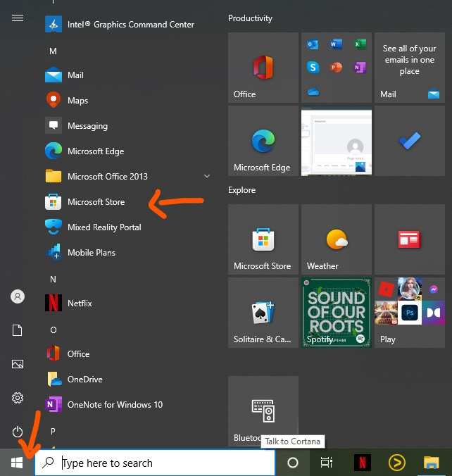Open OneDrive in the Office apps tile
Image resolution: width=452 pixels, height=476 pixels.
(313, 91)
